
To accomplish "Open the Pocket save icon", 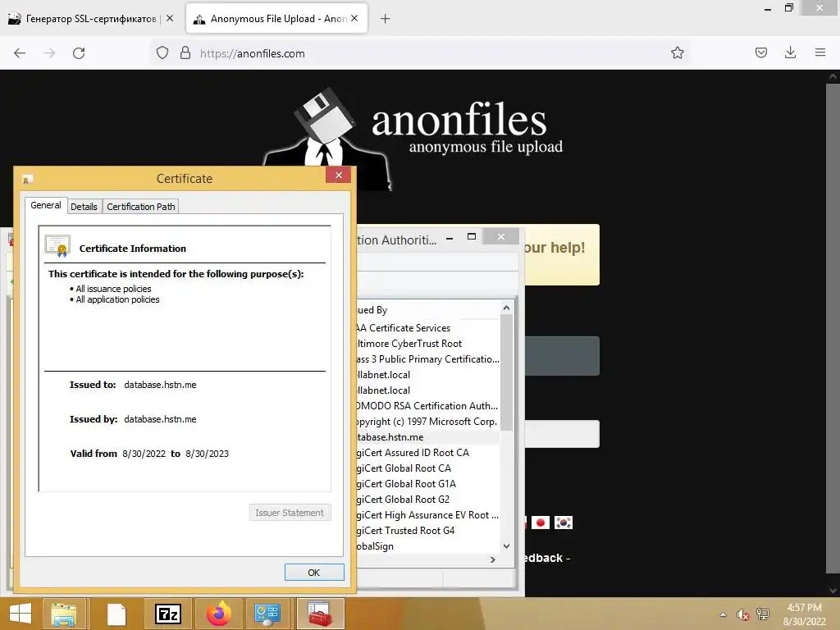I will point(760,52).
